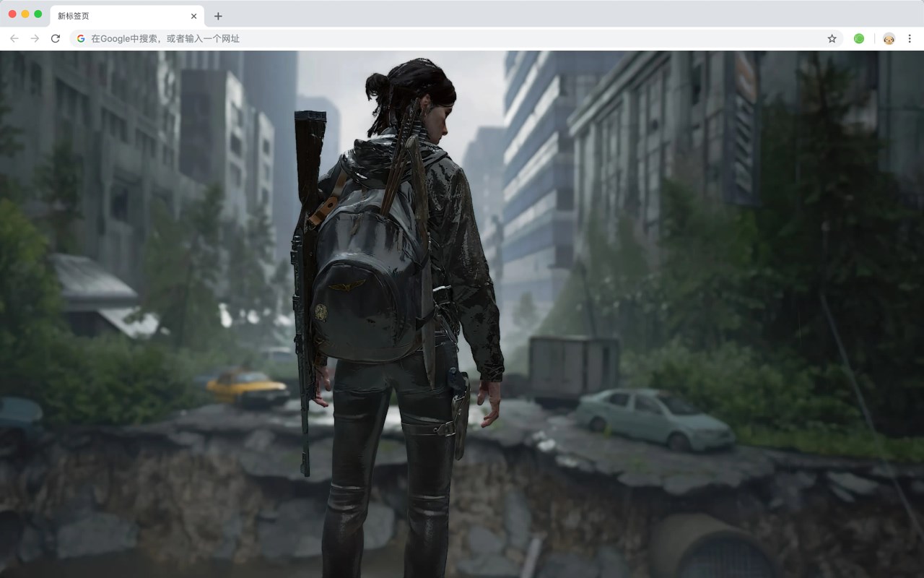The image size is (924, 578).
Task: Click the Forward navigation arrow
Action: click(33, 38)
